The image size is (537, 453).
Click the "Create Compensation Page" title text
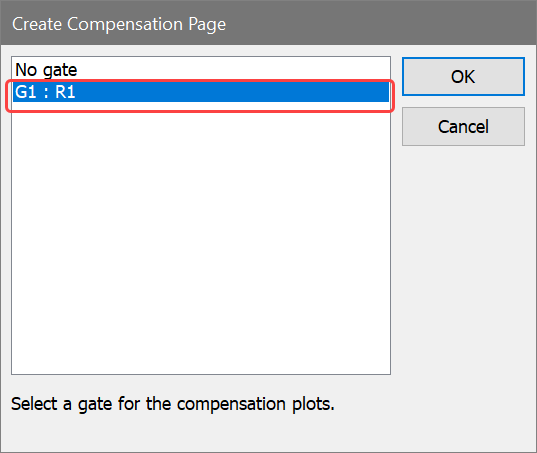119,24
